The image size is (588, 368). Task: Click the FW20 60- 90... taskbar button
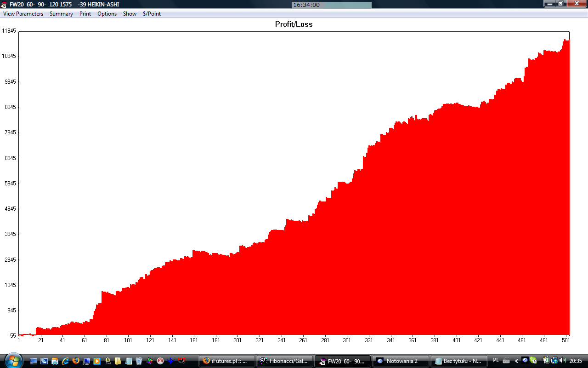coord(343,361)
